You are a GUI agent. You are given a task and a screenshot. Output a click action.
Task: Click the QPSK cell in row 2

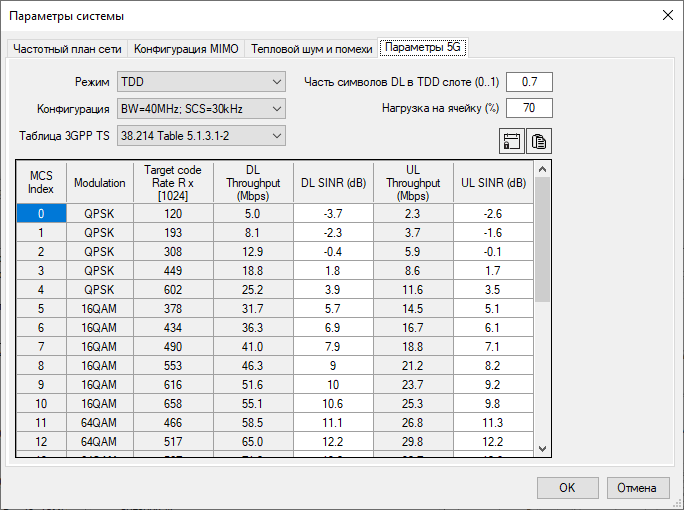[100, 251]
